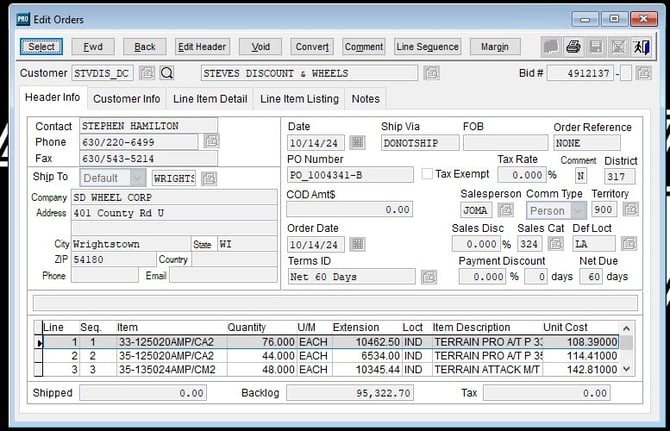
Task: Open the calendar picker next to Date
Action: pos(357,143)
